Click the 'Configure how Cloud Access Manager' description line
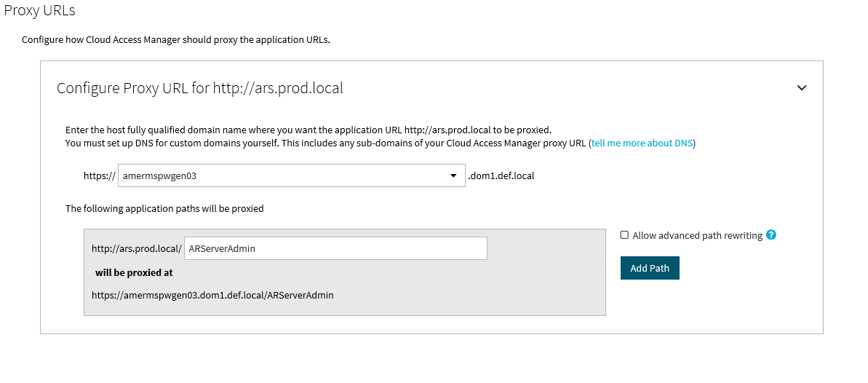868x383 pixels. pos(176,40)
